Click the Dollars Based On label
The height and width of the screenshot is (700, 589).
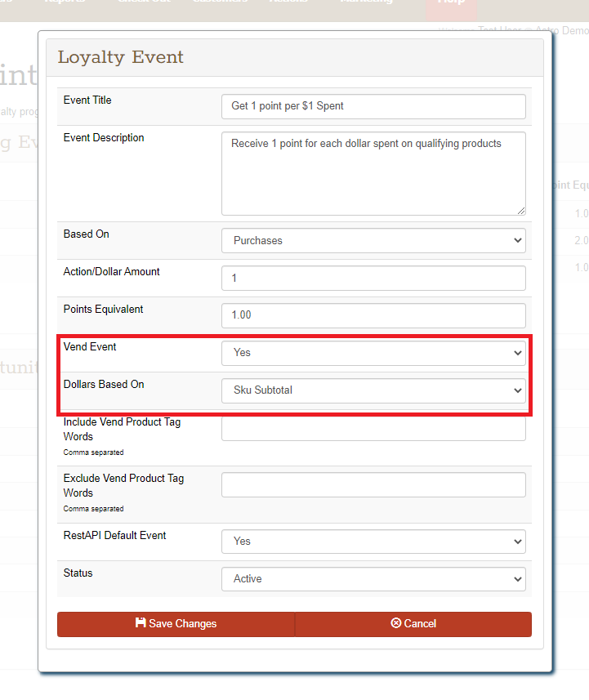click(x=104, y=385)
